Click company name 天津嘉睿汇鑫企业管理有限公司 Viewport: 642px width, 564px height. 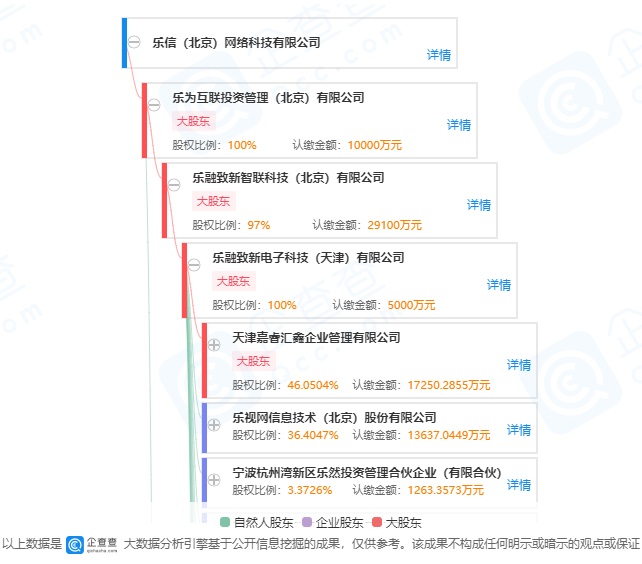click(x=316, y=337)
